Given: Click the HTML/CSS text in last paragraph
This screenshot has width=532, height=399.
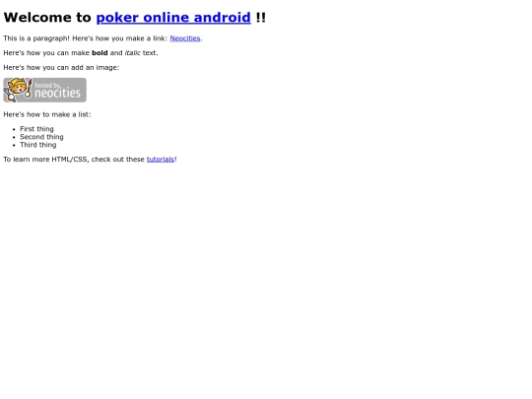Looking at the screenshot, I should pos(70,160).
